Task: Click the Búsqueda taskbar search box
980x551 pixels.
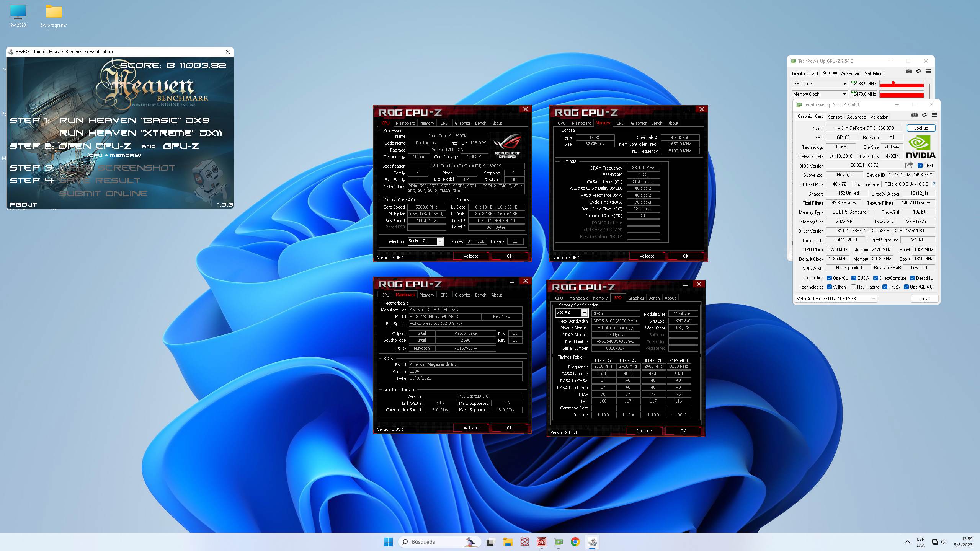Action: click(439, 542)
